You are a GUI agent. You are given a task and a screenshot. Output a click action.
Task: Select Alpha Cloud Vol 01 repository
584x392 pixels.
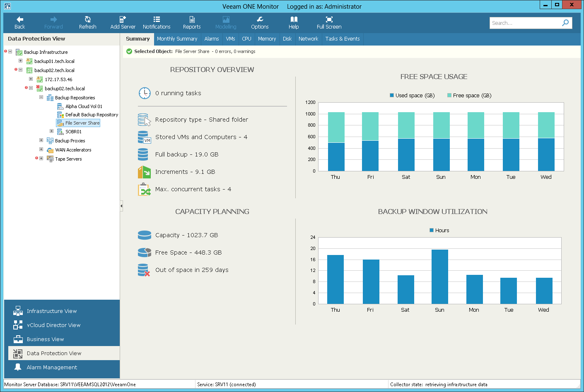pos(84,106)
